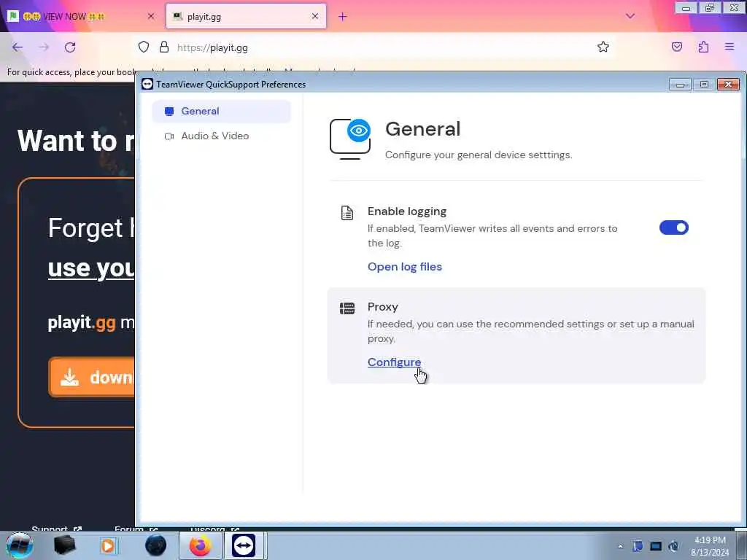Go back in Firefox
Screen dimensions: 747x560
(18, 47)
